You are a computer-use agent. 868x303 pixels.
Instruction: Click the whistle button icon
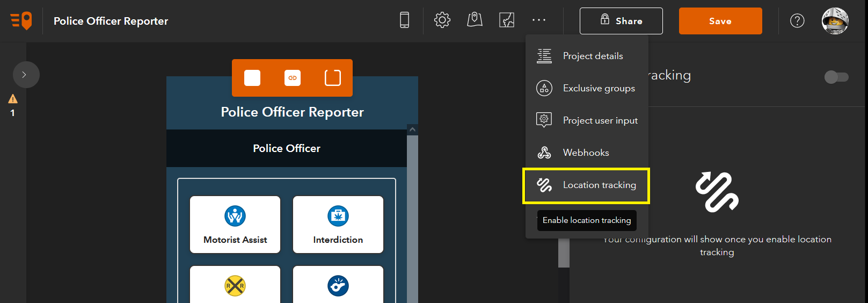(x=338, y=286)
